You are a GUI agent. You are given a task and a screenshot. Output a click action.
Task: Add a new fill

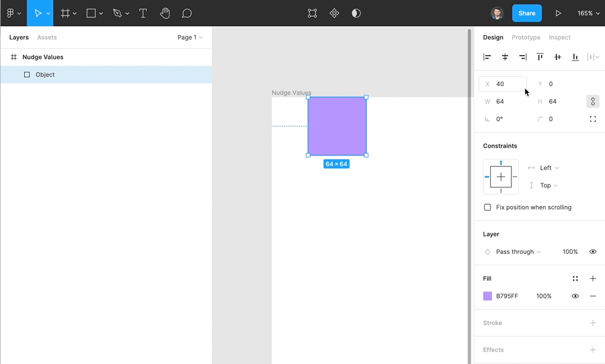593,279
